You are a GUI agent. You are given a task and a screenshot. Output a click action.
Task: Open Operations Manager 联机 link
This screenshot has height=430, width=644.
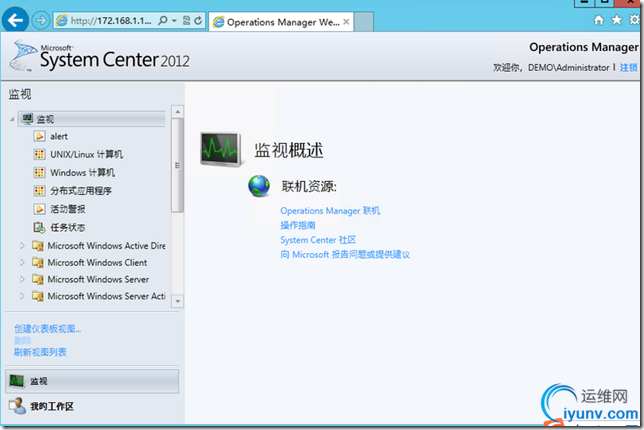pyautogui.click(x=330, y=211)
